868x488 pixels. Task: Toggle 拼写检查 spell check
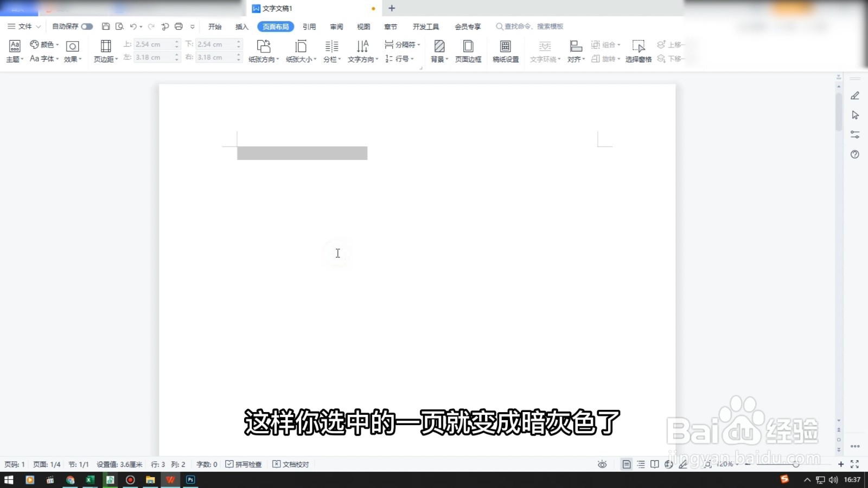[244, 464]
